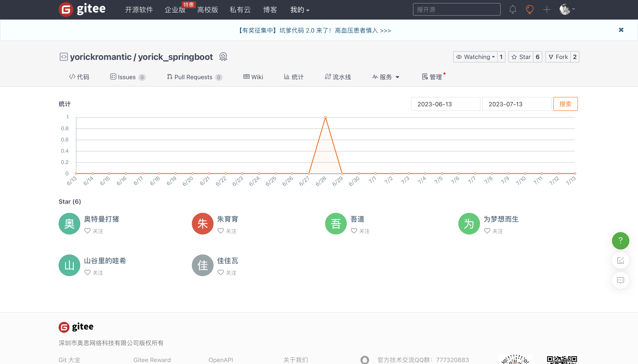Open the 坑爹代码 2.0 announcement link
The height and width of the screenshot is (364, 638).
pyautogui.click(x=314, y=31)
